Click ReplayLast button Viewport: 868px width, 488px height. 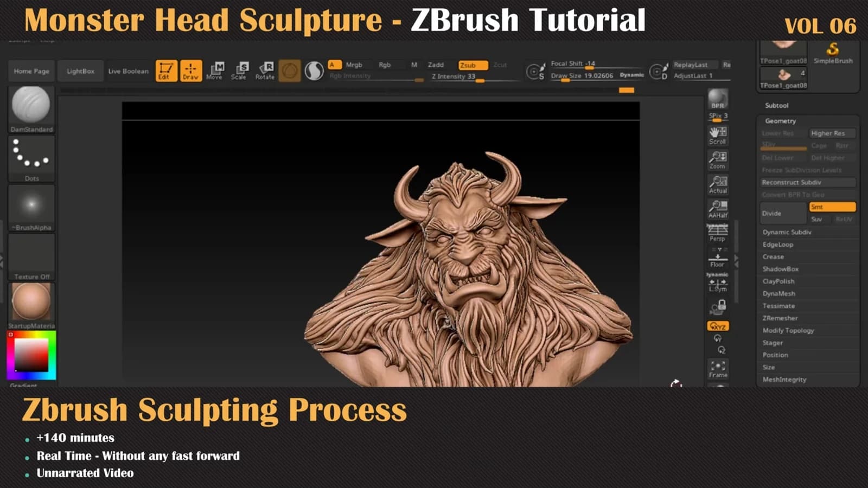695,65
